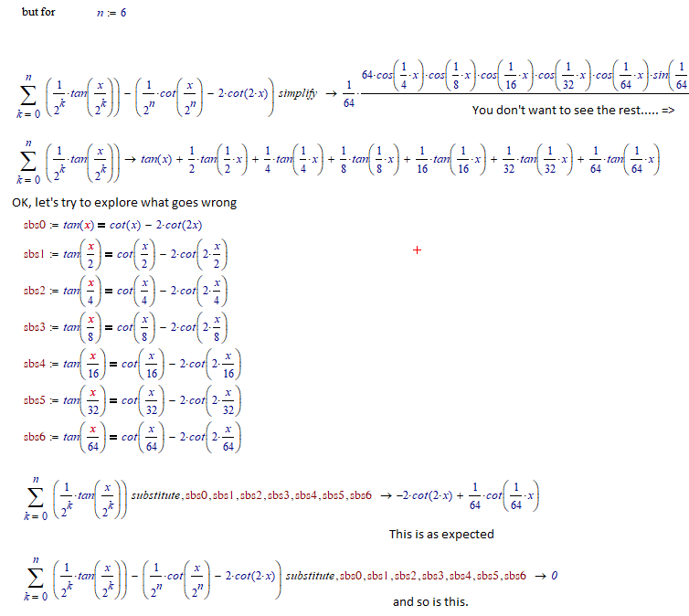689x616 pixels.
Task: Select the sbs2 definition line
Action: click(125, 291)
